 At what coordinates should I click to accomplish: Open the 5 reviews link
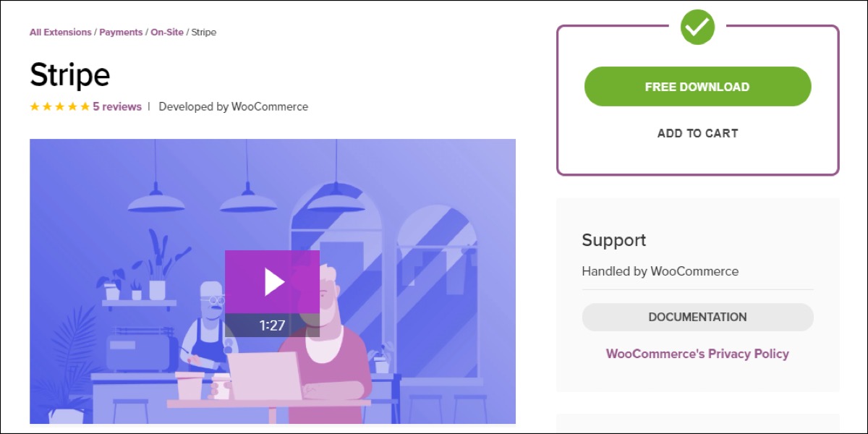click(x=117, y=106)
